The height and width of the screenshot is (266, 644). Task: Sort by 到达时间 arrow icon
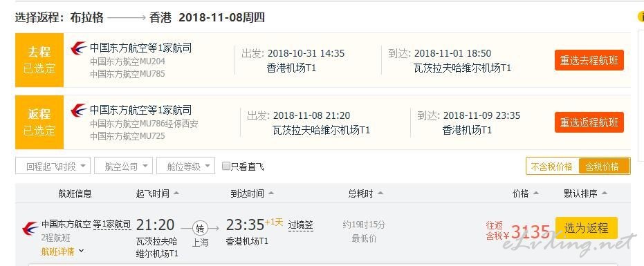click(x=270, y=193)
